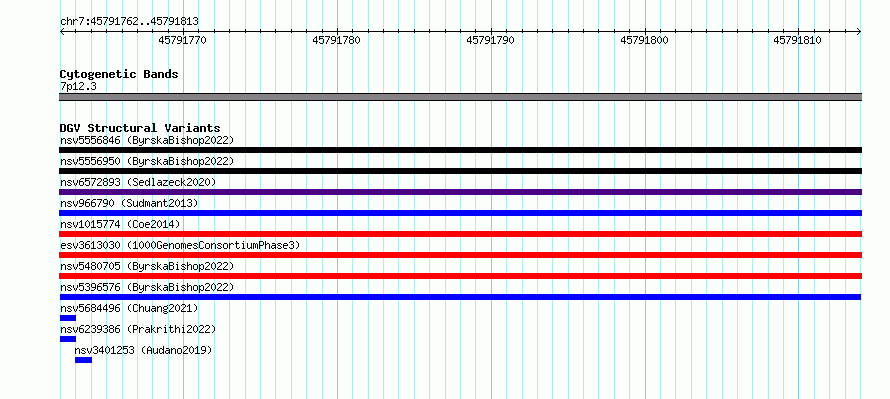
Task: Open variant label nsv5480705 (ByrskaBishop2022)
Action: click(x=147, y=266)
